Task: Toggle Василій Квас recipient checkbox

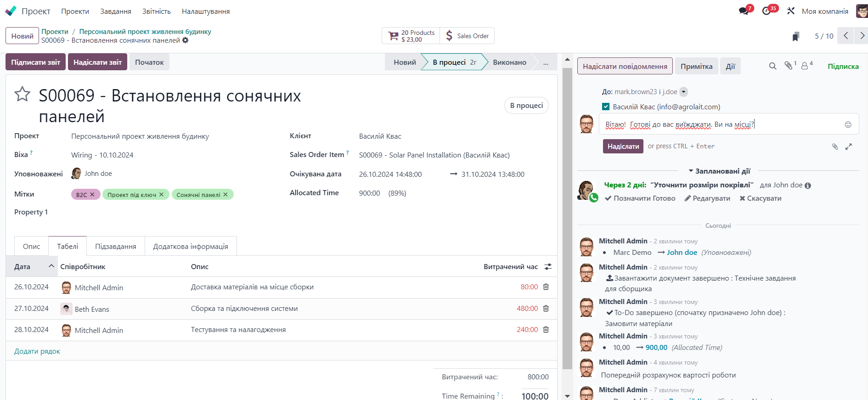Action: click(x=606, y=107)
